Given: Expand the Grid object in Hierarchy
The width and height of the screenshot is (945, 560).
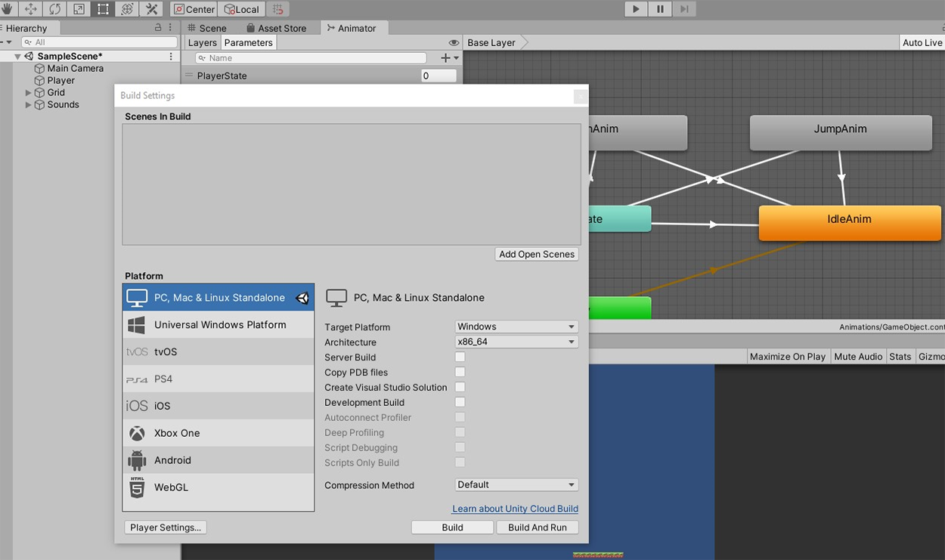Looking at the screenshot, I should 29,93.
